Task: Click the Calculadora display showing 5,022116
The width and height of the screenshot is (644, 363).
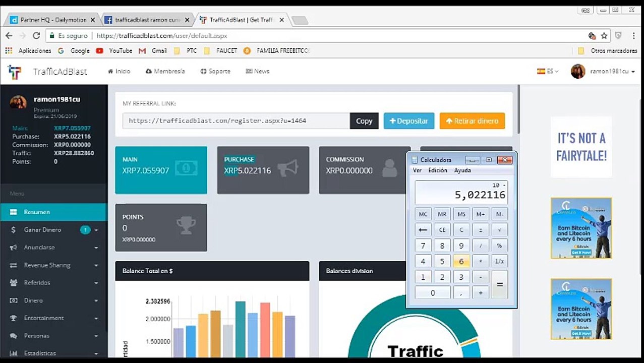Action: pyautogui.click(x=461, y=192)
